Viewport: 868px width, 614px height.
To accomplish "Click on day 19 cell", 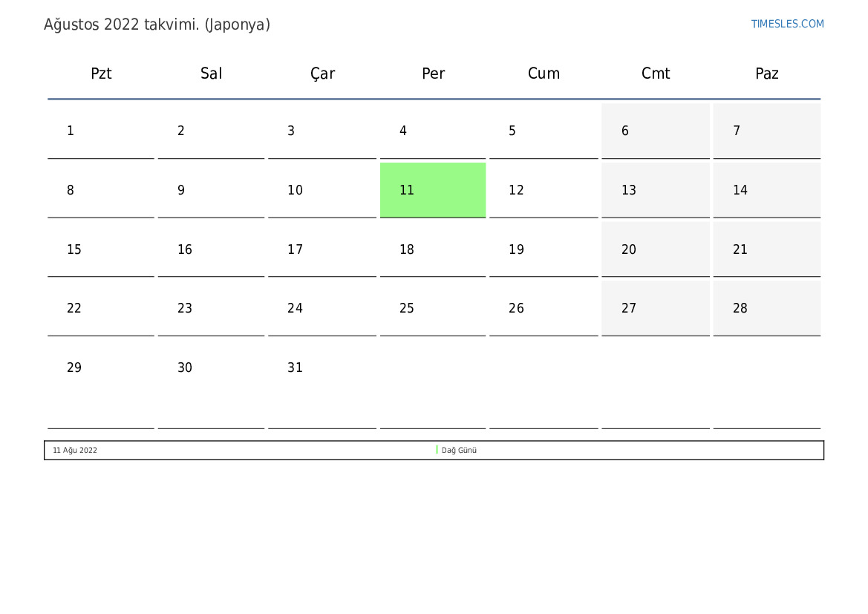I will click(x=544, y=249).
